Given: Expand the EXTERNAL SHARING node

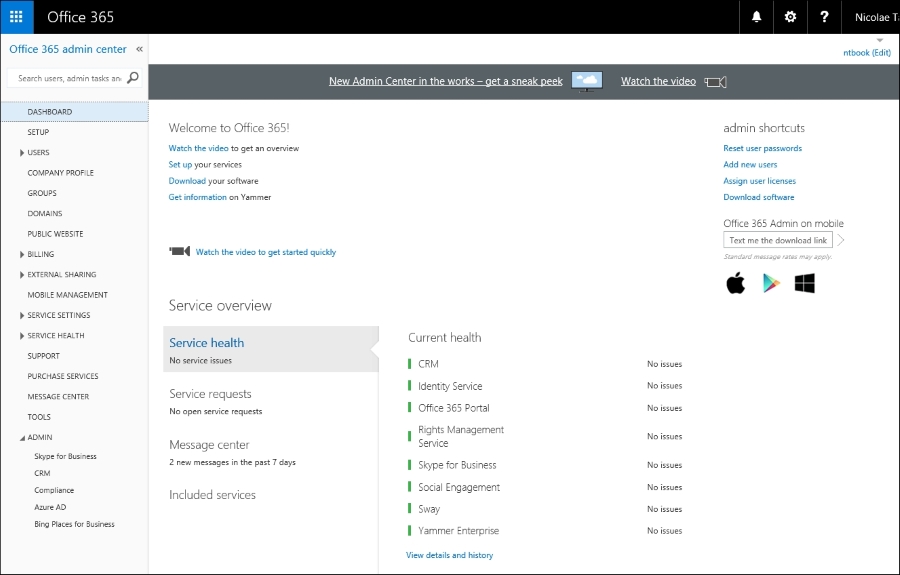Looking at the screenshot, I should pyautogui.click(x=22, y=275).
